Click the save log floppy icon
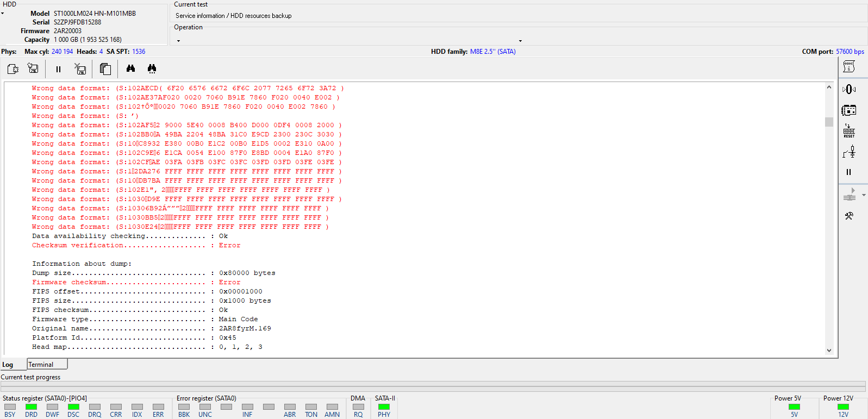 [x=33, y=68]
